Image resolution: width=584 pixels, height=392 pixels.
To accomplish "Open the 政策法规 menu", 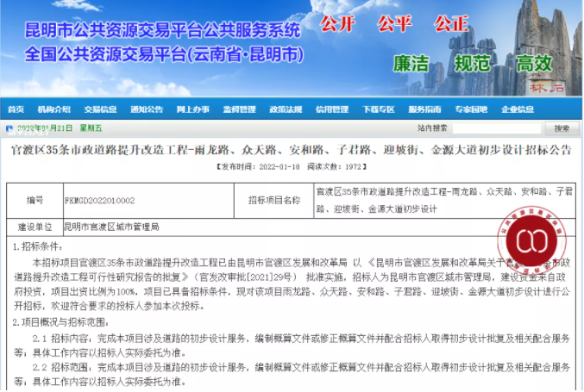I will (286, 109).
